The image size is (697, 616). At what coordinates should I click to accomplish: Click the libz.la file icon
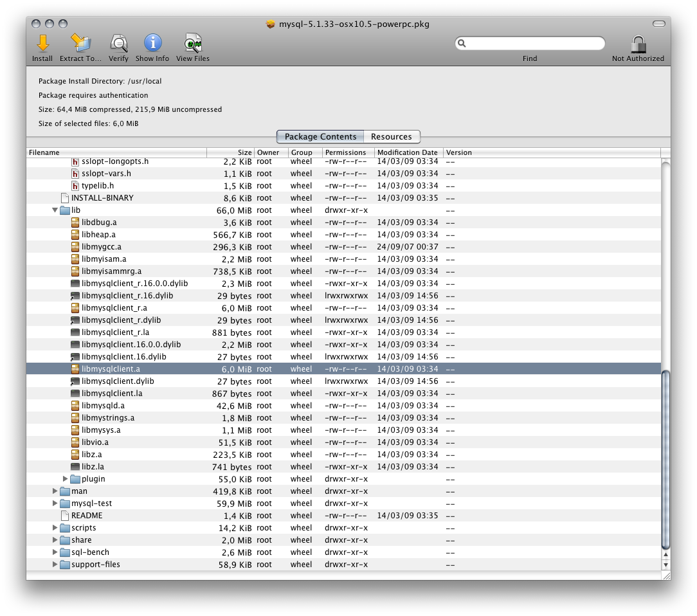[75, 467]
